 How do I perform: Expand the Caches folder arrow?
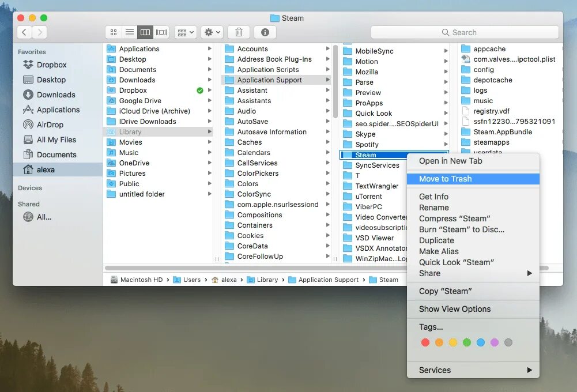[327, 142]
